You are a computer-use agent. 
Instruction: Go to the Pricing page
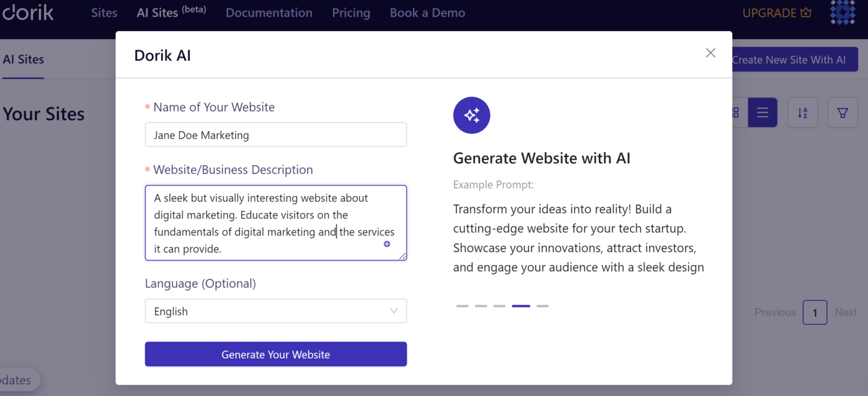pyautogui.click(x=351, y=12)
